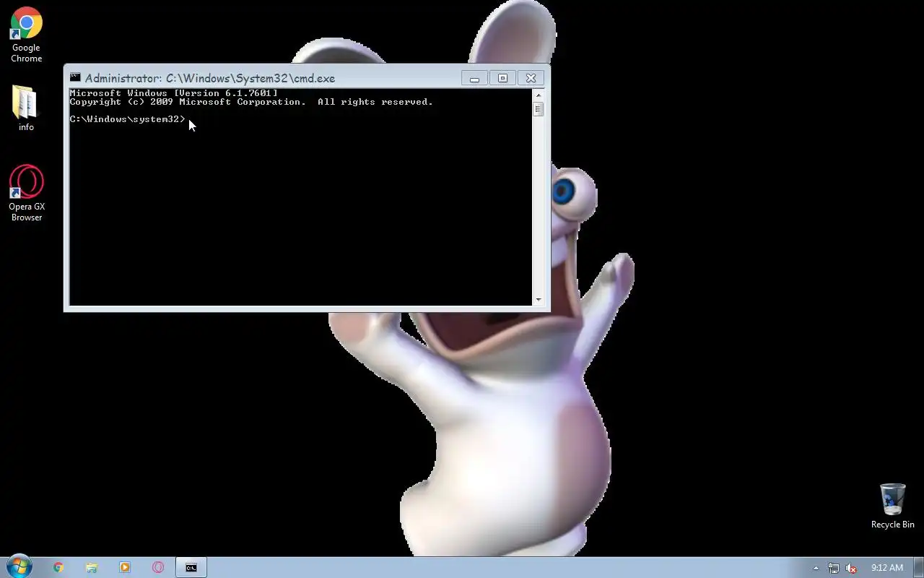
Task: Maximize the Command Prompt window
Action: (x=502, y=78)
